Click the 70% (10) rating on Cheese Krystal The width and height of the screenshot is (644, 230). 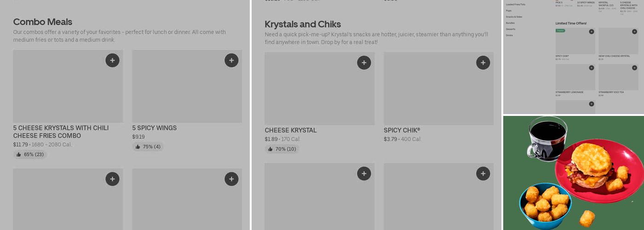[282, 149]
